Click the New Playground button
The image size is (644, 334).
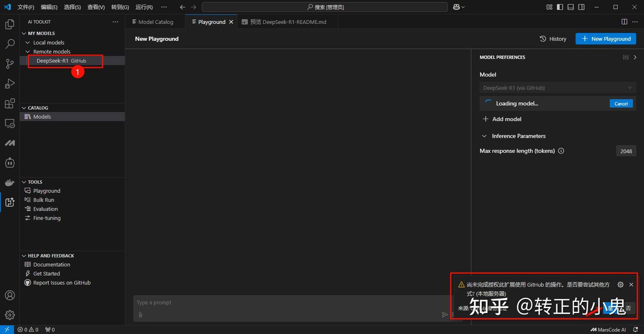click(606, 39)
